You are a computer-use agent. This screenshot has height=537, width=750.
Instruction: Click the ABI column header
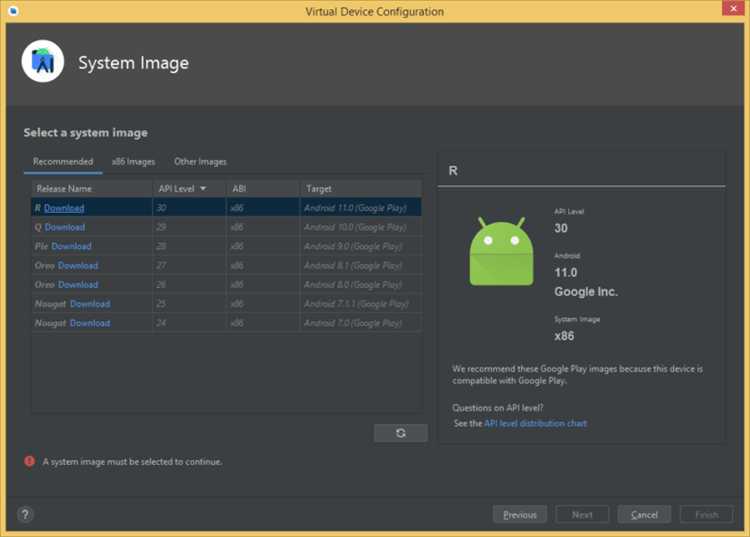coord(263,189)
